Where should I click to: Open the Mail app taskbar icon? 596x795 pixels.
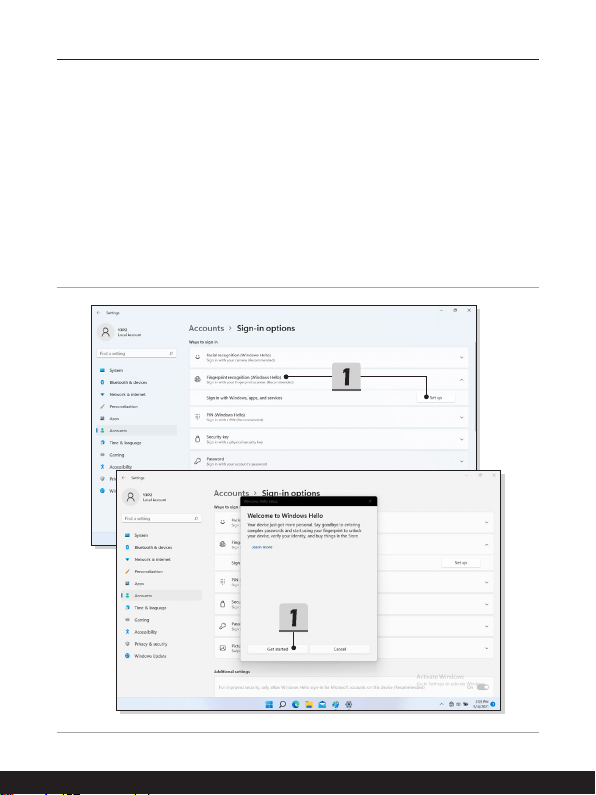point(322,704)
